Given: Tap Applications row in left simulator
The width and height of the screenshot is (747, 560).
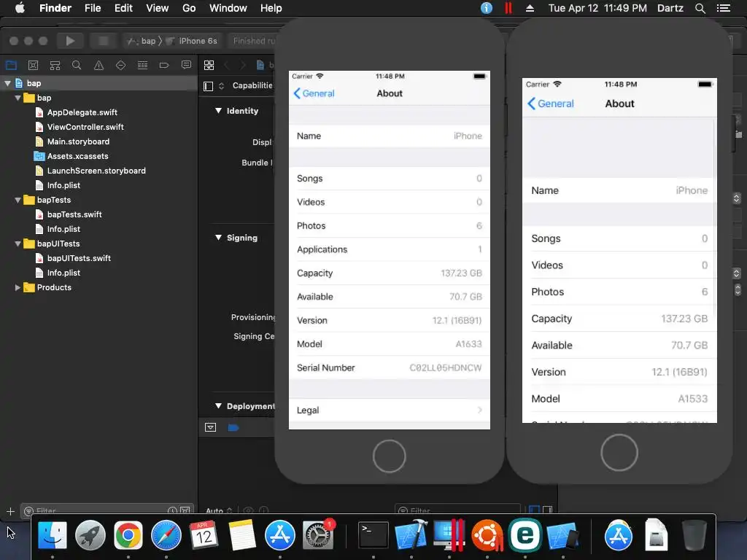Looking at the screenshot, I should [x=390, y=249].
